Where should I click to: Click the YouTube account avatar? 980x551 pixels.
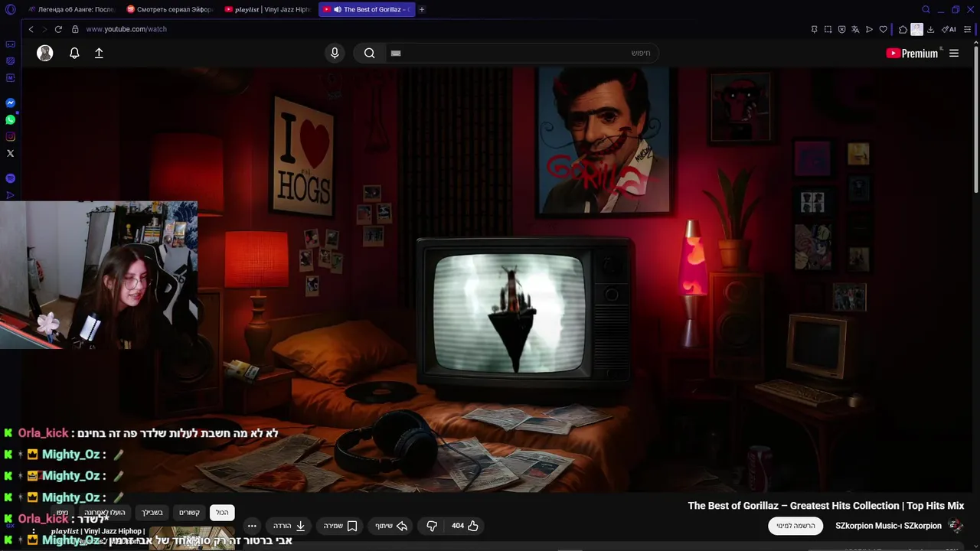45,53
